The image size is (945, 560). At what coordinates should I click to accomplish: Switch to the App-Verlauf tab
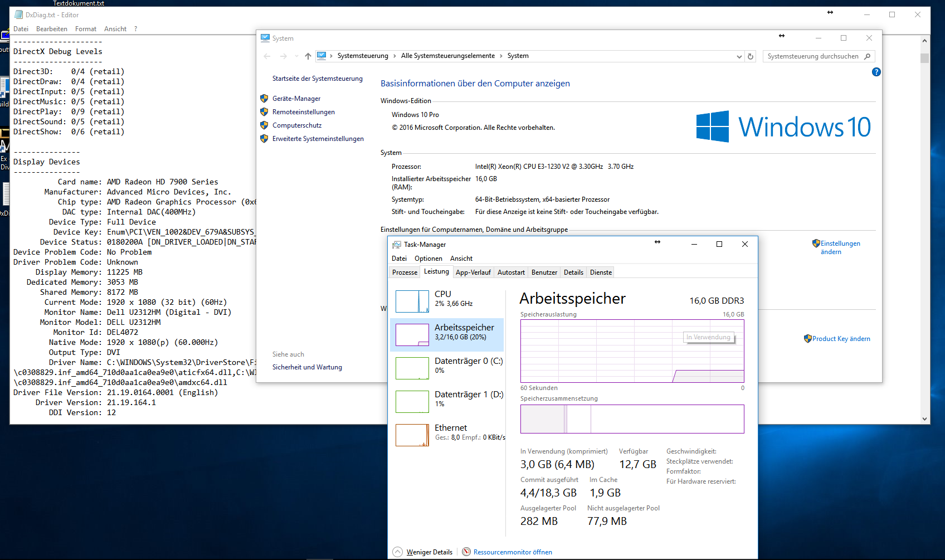point(473,272)
